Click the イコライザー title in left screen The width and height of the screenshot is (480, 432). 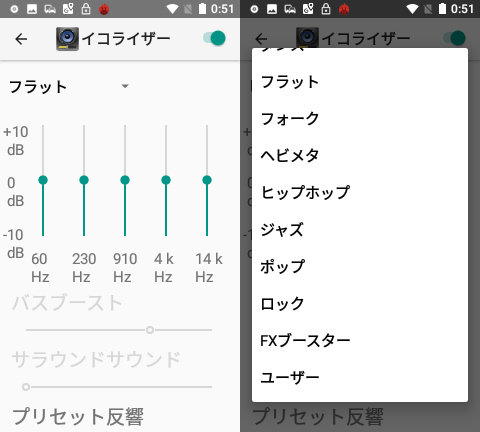pos(126,39)
